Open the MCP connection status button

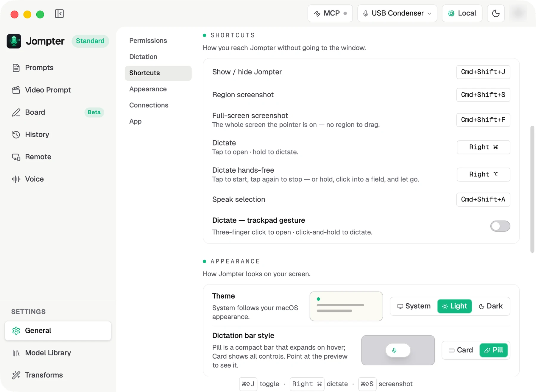[x=330, y=13]
